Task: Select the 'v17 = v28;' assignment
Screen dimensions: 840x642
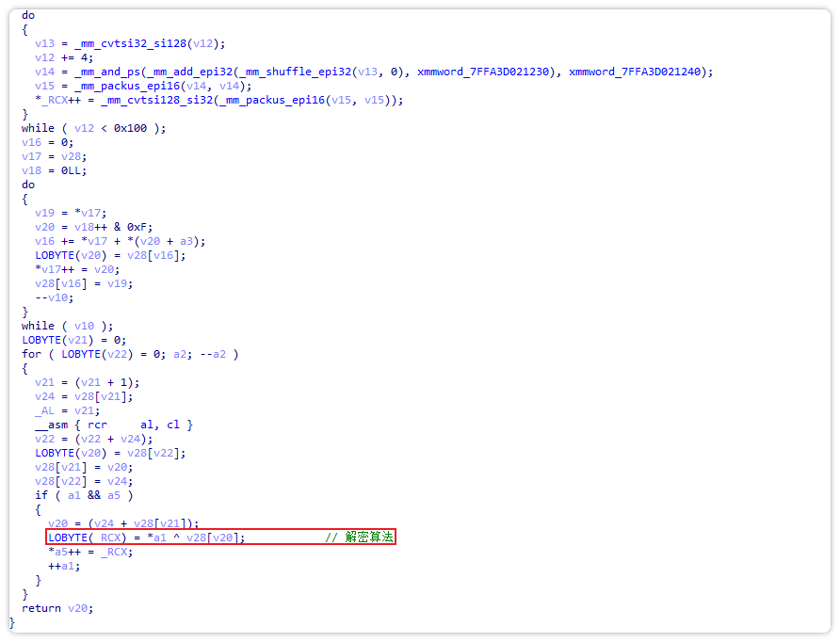Action: tap(54, 156)
